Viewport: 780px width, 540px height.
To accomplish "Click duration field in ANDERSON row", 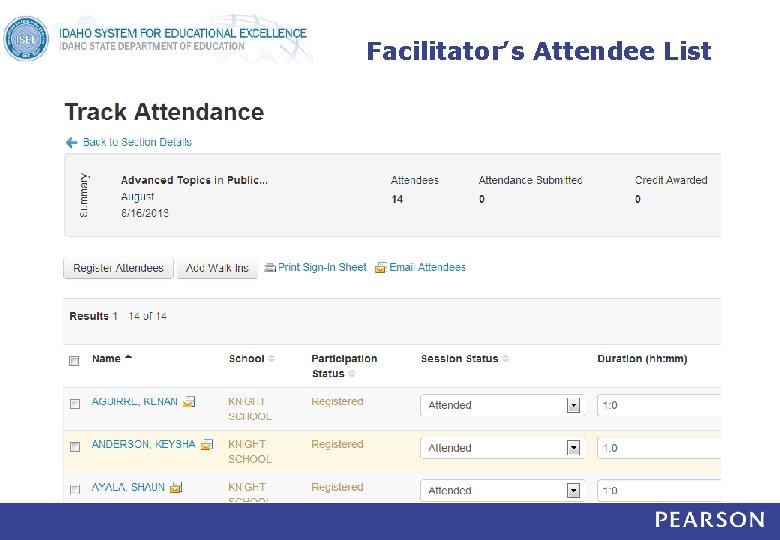I will pyautogui.click(x=659, y=448).
